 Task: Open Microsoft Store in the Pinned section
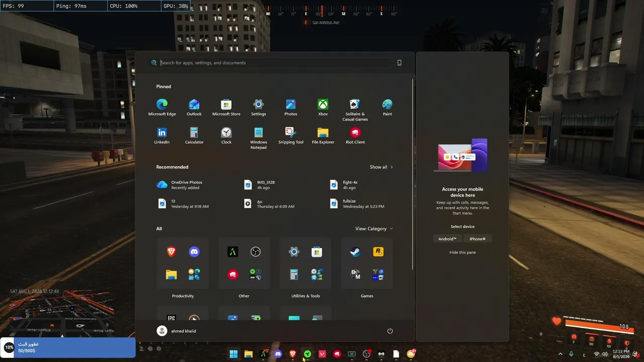pyautogui.click(x=226, y=108)
